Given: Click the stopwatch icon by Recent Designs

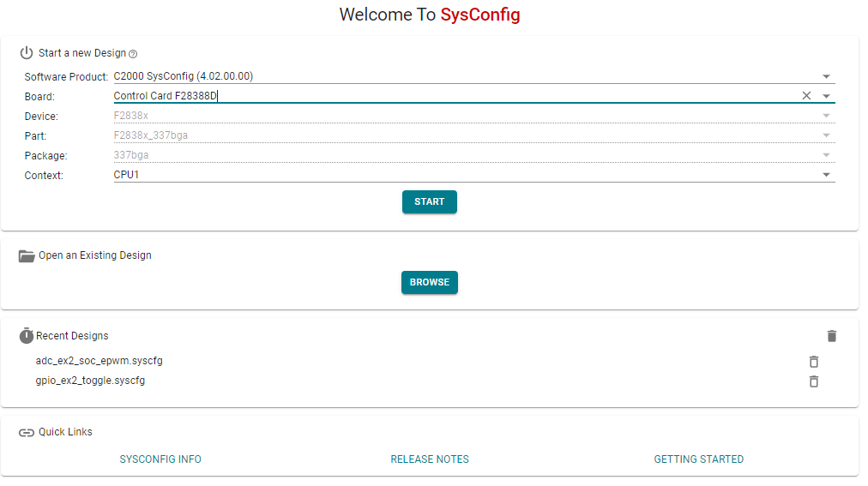Looking at the screenshot, I should [x=26, y=336].
